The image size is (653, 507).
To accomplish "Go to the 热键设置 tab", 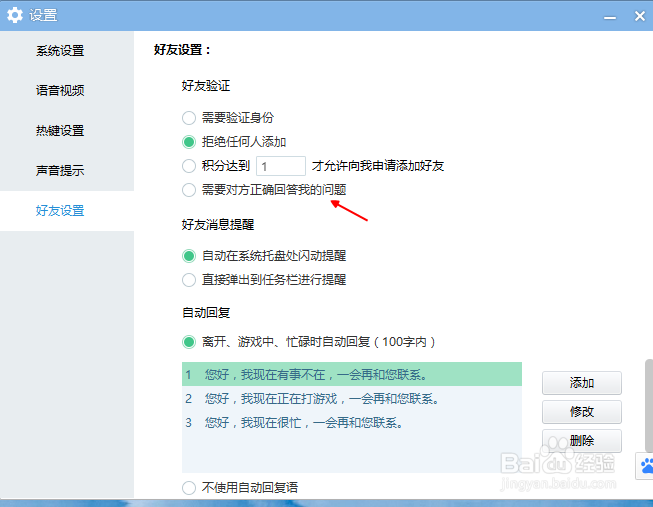I will coord(60,130).
